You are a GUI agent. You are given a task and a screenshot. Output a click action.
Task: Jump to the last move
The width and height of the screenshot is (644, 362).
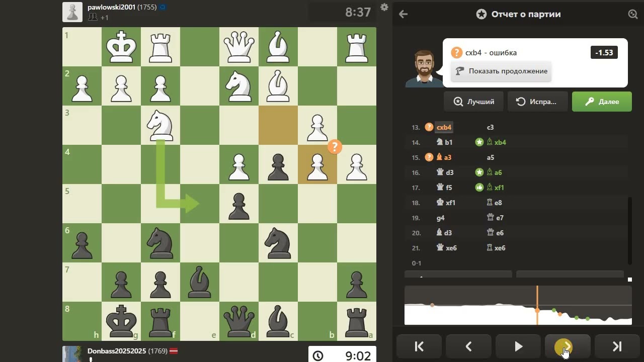[x=617, y=346]
